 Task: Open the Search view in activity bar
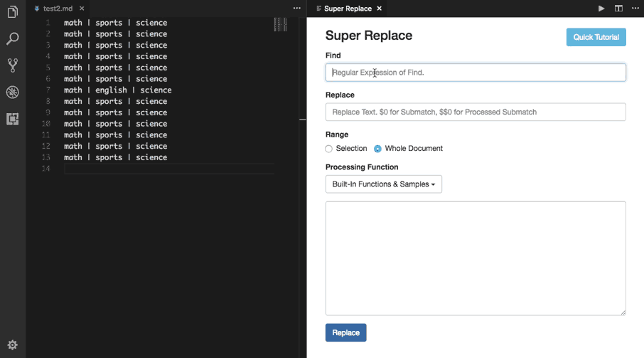click(12, 38)
